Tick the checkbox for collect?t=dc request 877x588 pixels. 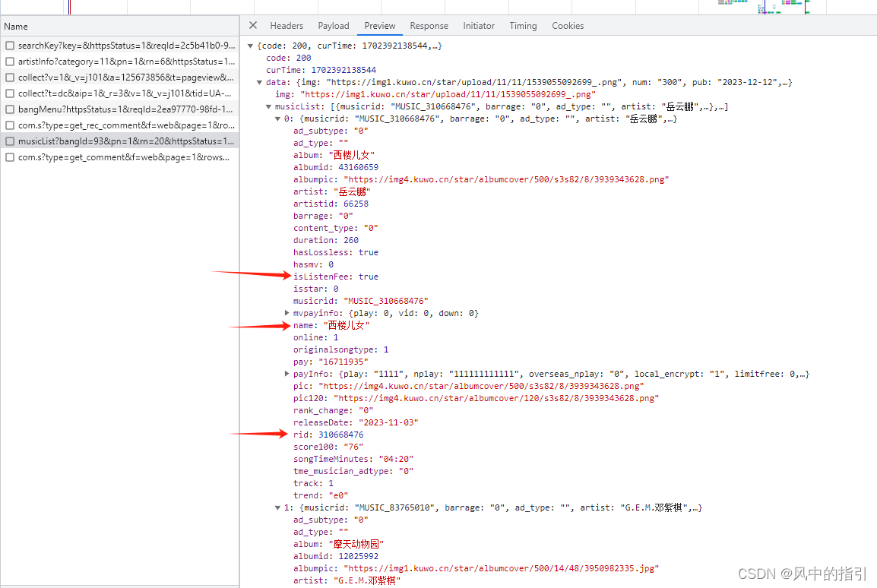(10, 93)
